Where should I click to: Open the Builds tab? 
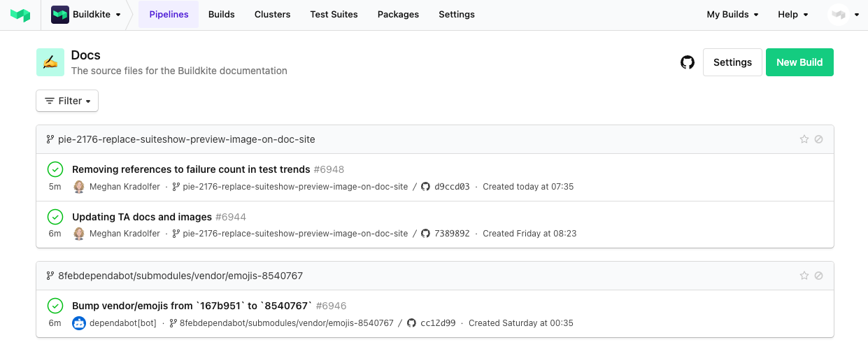coord(222,14)
